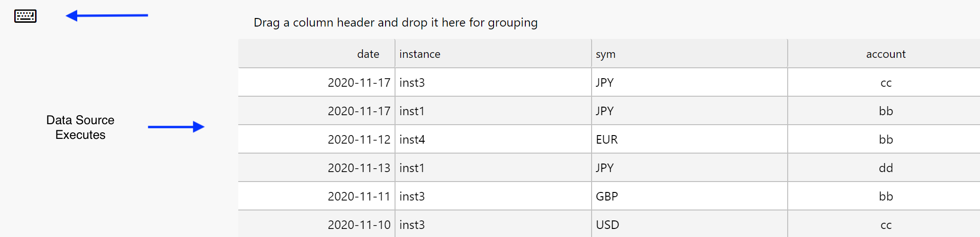
Task: Click the cc account cell in first row
Action: click(x=886, y=82)
